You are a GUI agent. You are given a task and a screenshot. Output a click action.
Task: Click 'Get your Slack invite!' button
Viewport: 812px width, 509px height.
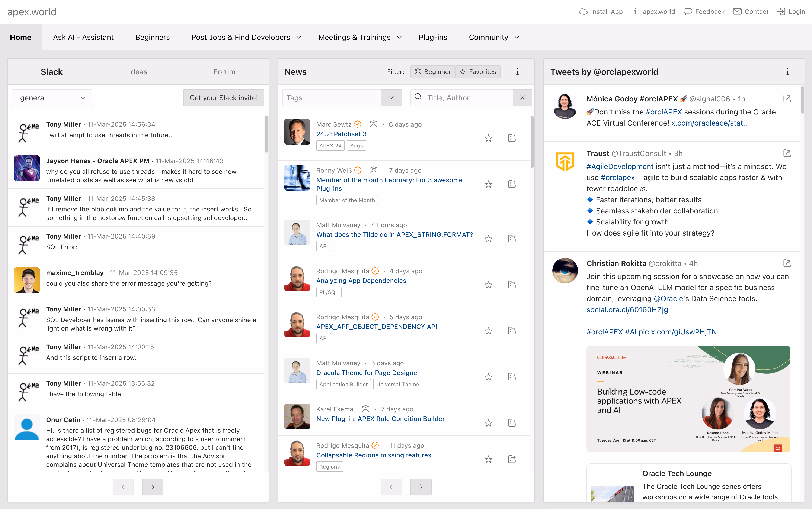tap(223, 98)
